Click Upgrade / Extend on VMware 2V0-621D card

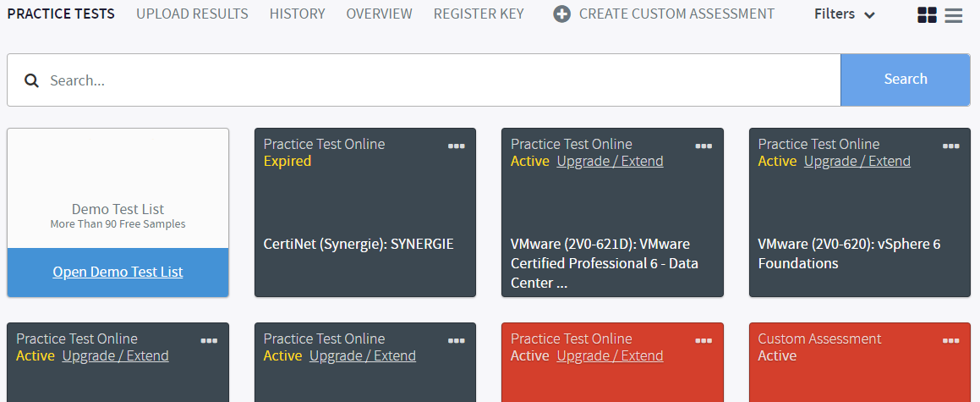[610, 161]
